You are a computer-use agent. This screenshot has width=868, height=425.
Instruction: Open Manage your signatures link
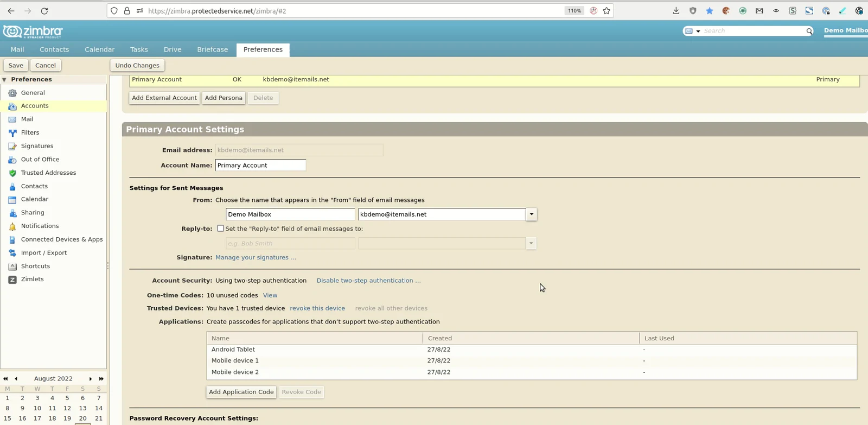[256, 257]
